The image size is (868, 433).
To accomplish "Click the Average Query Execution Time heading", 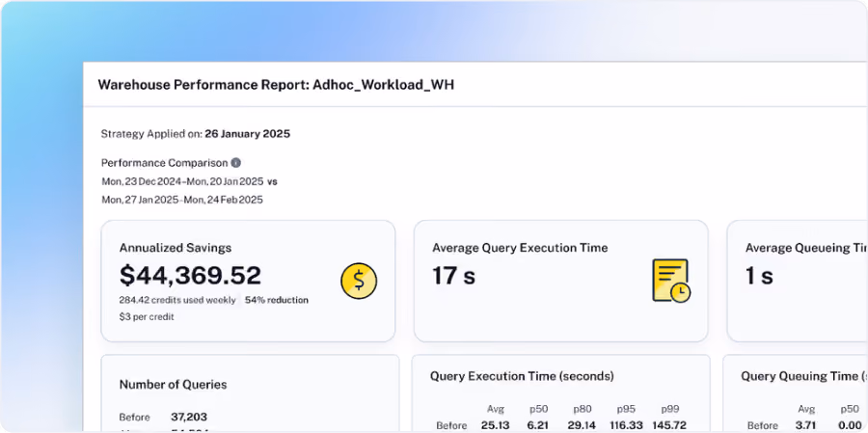I will (520, 248).
